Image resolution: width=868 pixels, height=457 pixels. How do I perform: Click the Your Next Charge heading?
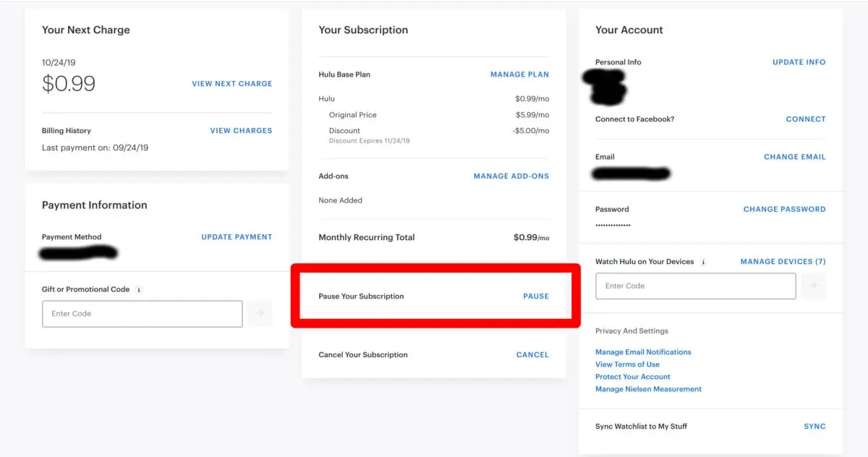tap(86, 30)
